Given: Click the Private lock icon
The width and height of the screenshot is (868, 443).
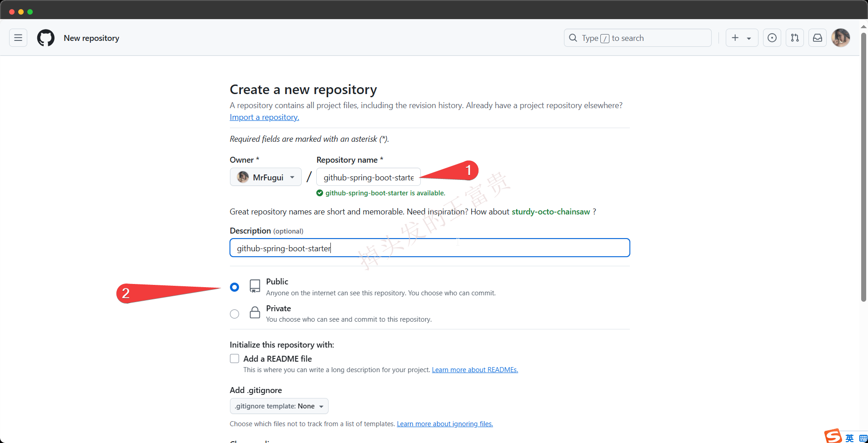Looking at the screenshot, I should pyautogui.click(x=255, y=312).
